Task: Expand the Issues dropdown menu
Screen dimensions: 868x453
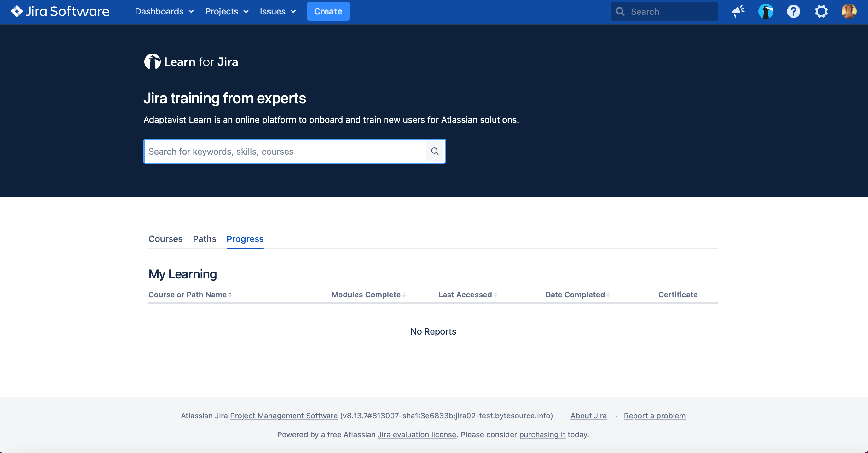Action: 278,11
